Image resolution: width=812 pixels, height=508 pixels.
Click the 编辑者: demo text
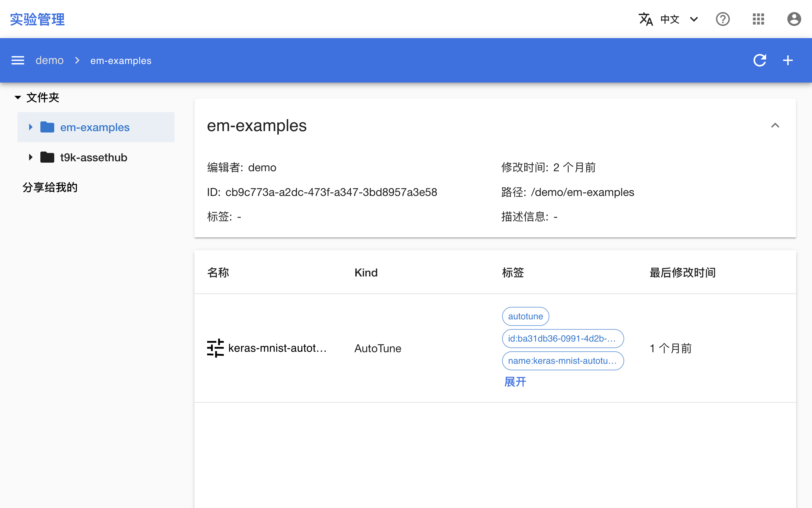tap(242, 167)
